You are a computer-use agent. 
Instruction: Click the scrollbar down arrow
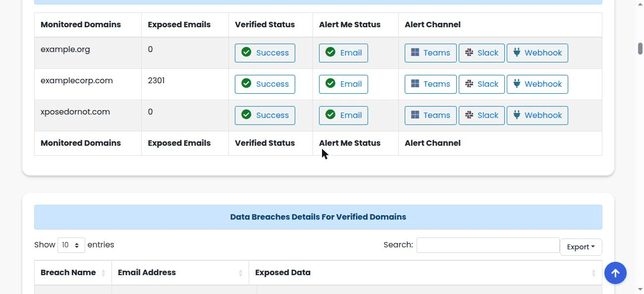(x=640, y=289)
